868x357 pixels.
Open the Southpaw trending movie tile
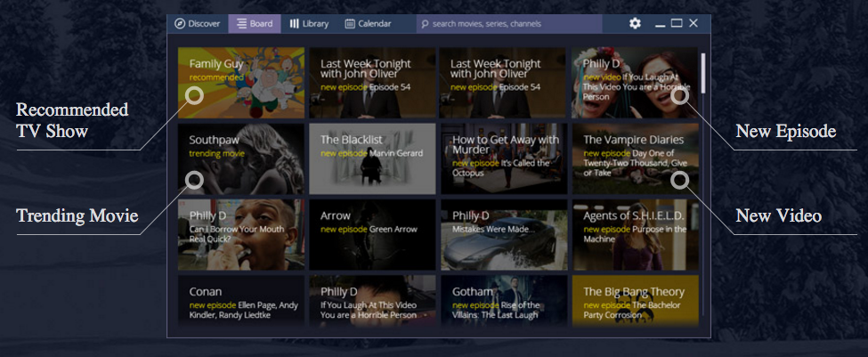click(241, 158)
